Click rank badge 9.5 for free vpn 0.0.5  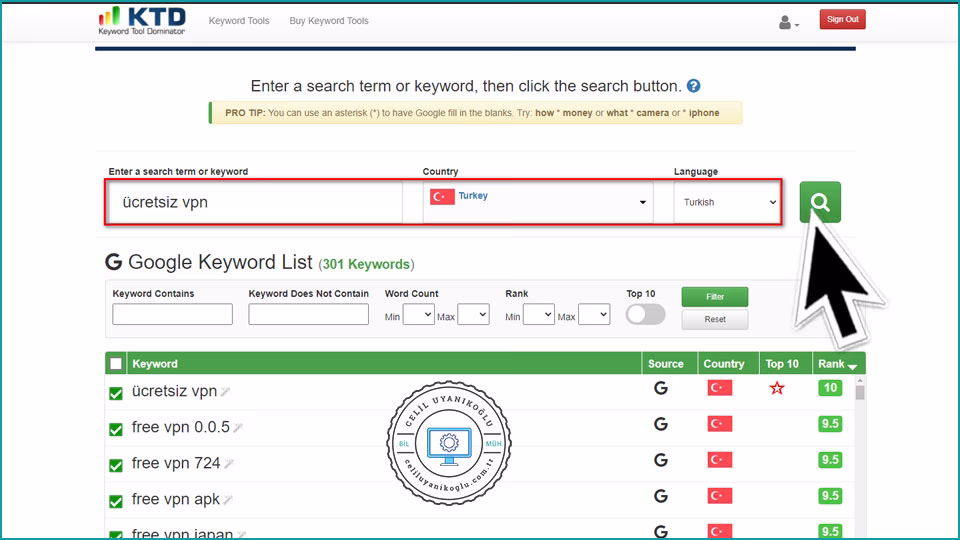pos(830,424)
